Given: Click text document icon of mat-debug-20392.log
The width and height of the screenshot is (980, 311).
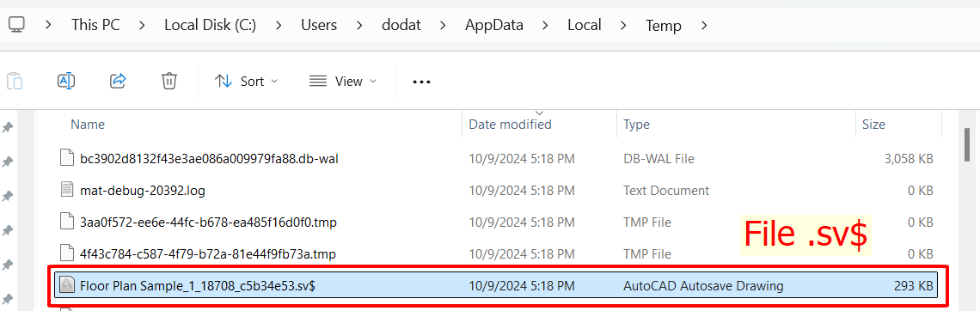Looking at the screenshot, I should [x=67, y=190].
